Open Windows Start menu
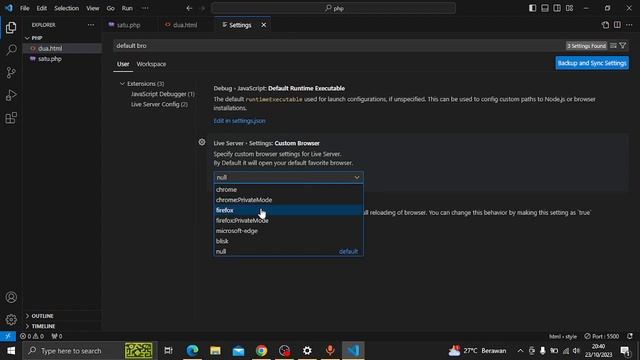Viewport: 640px width, 360px height. point(11,351)
